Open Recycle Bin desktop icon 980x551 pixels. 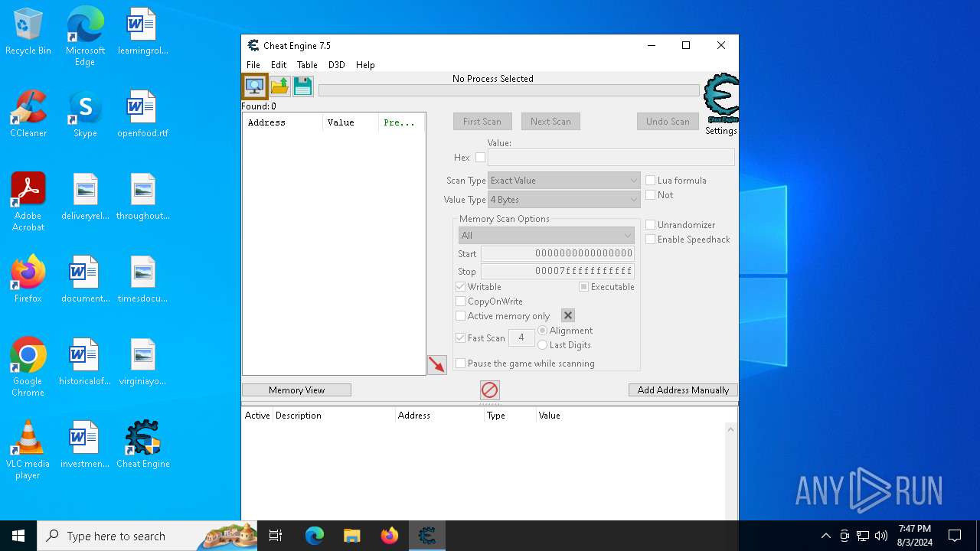[28, 31]
